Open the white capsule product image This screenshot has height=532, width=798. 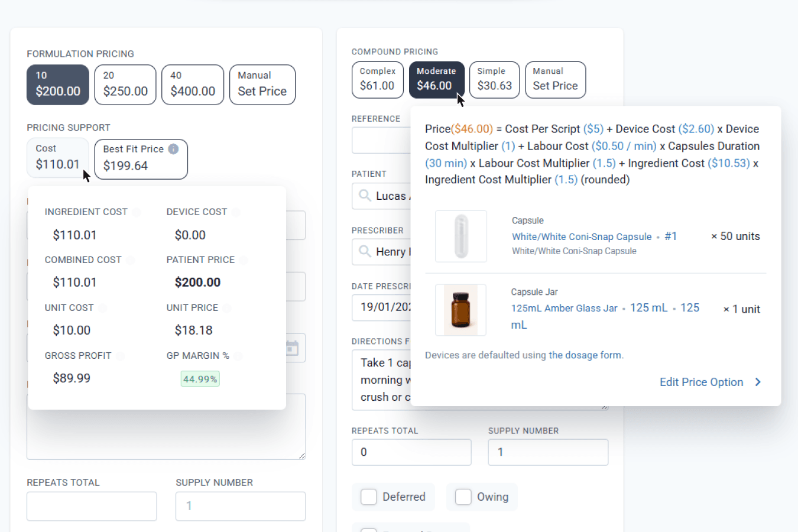[x=461, y=236]
